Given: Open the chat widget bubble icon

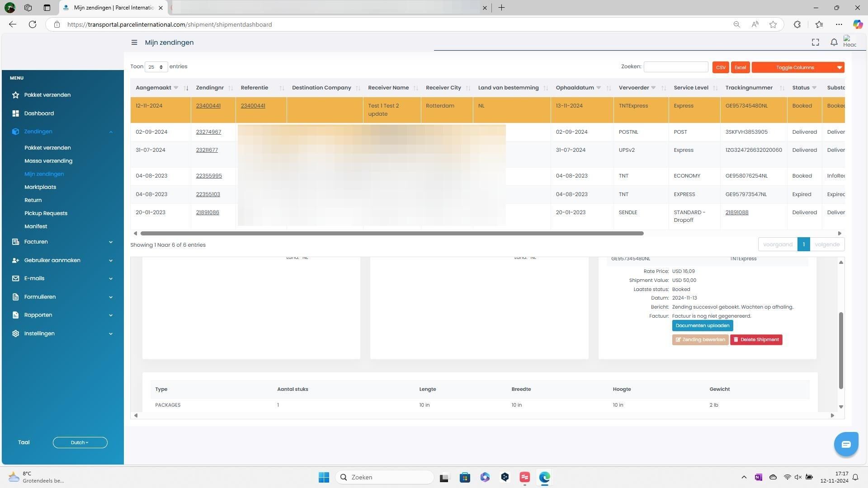Looking at the screenshot, I should 845,444.
